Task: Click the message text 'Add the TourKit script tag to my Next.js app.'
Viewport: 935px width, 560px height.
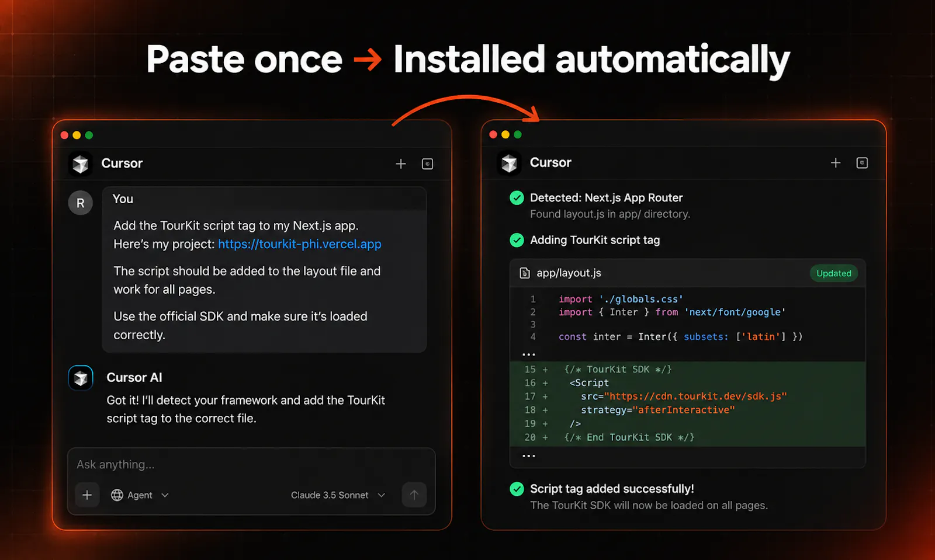Action: click(236, 226)
